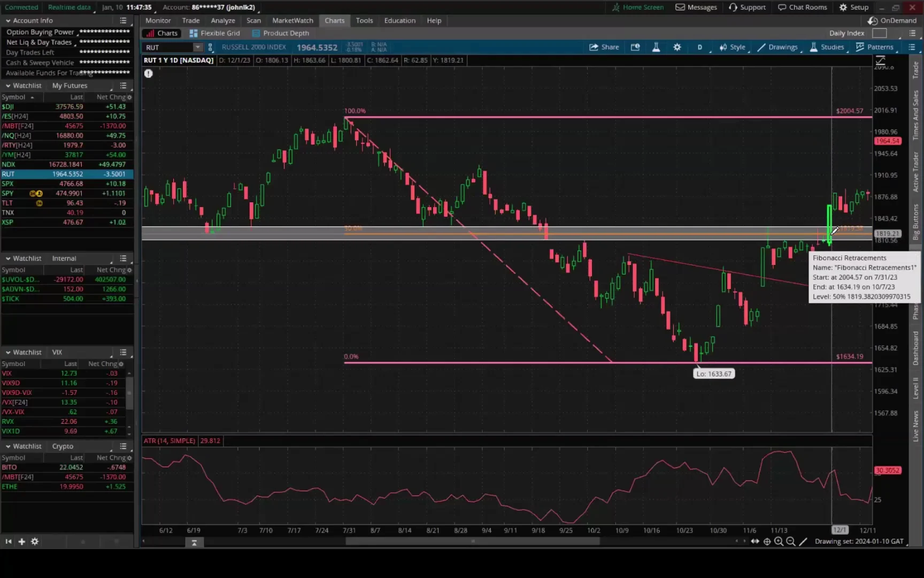The image size is (924, 578).
Task: Open the Help tab
Action: point(434,20)
